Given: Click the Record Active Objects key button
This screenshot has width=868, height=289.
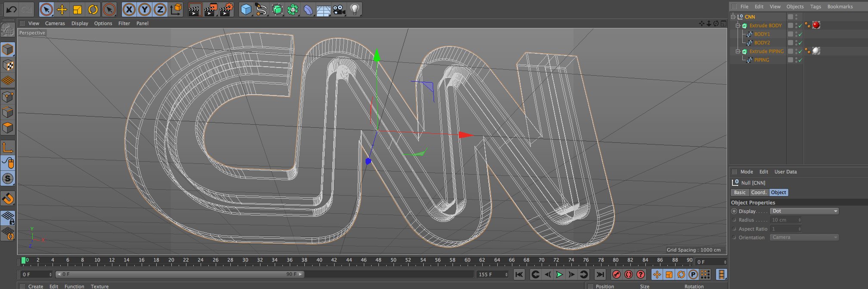Looking at the screenshot, I should tap(617, 274).
